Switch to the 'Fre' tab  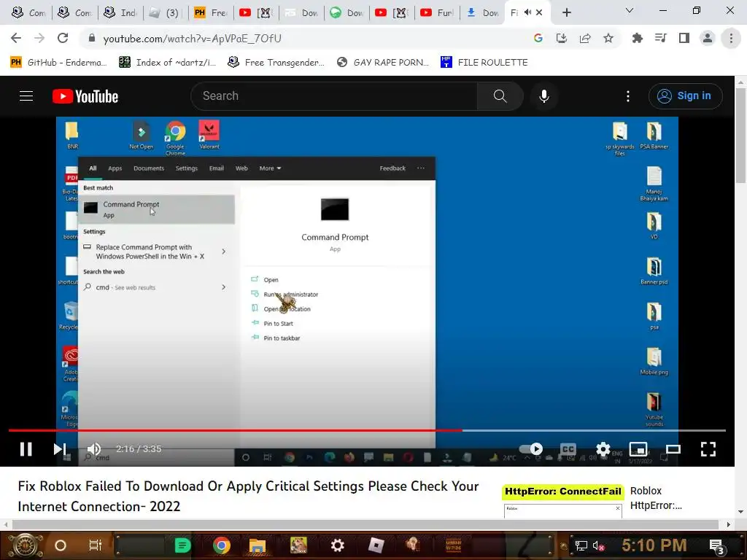211,12
